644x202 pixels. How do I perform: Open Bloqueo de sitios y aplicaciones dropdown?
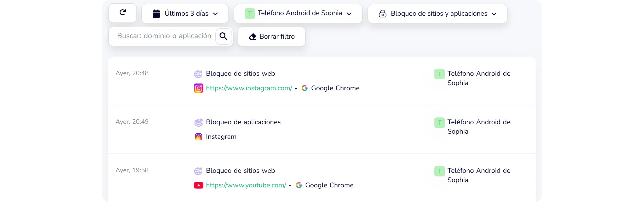(438, 14)
